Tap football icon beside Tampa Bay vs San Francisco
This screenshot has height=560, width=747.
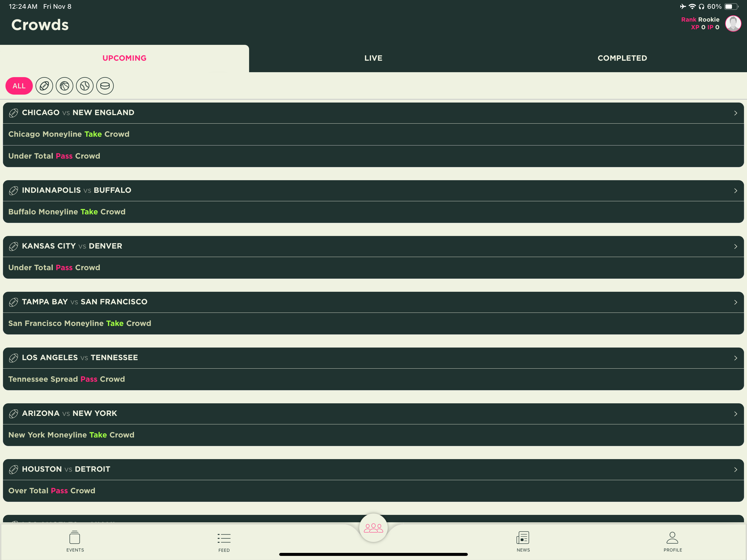click(13, 302)
